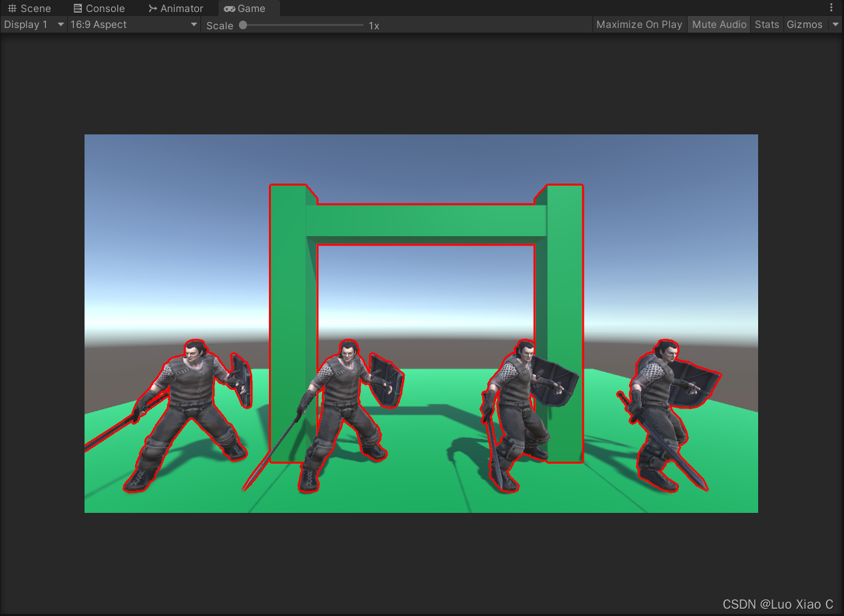Click the green gate structure in game view
Screen dimensions: 844x616
tap(426, 221)
